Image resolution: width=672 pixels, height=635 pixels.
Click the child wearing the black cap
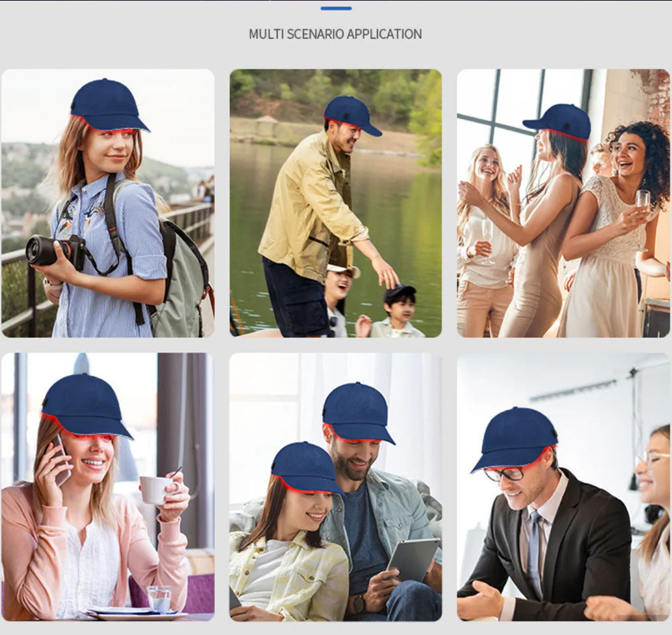pyautogui.click(x=398, y=310)
